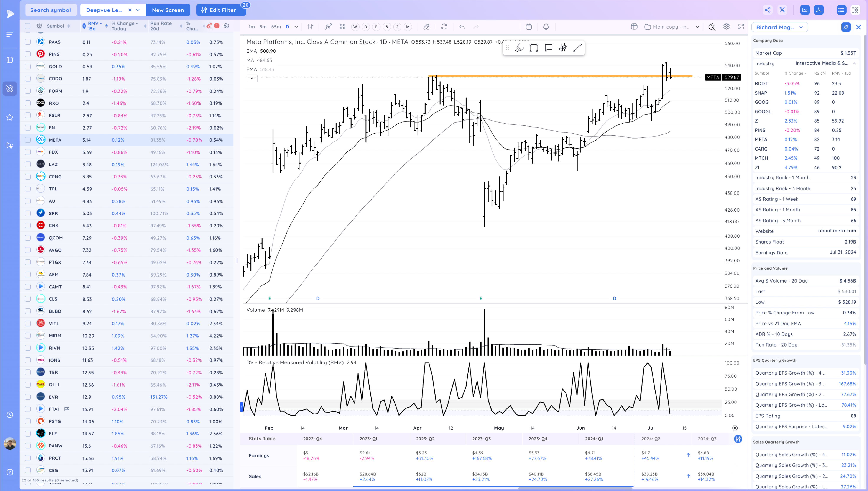868x491 pixels.
Task: Check the META row checkbox
Action: (x=28, y=140)
